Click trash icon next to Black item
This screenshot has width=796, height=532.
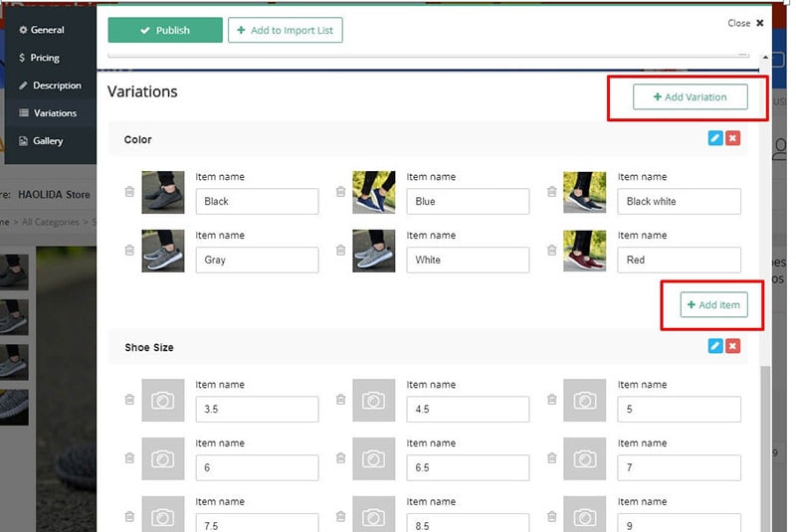coord(129,192)
